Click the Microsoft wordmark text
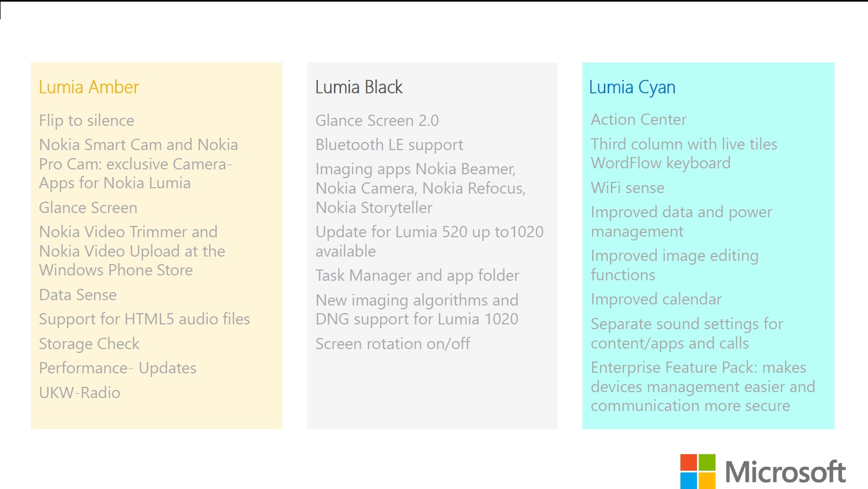 click(x=785, y=472)
